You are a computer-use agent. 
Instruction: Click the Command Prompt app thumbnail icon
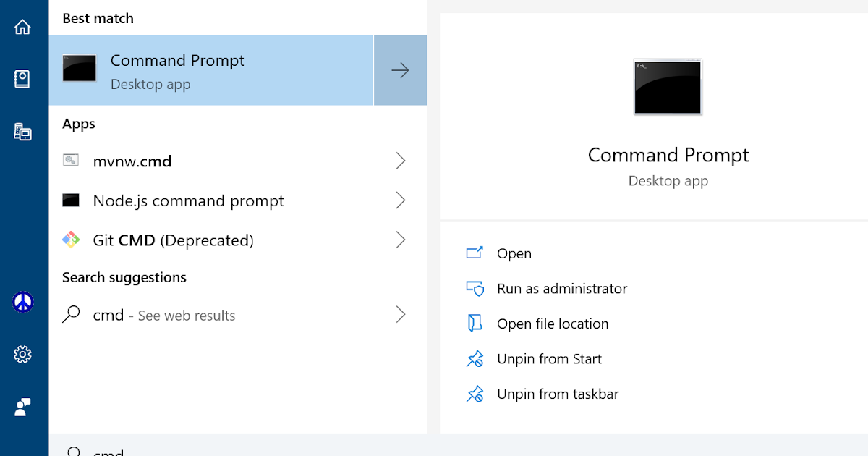(x=79, y=69)
